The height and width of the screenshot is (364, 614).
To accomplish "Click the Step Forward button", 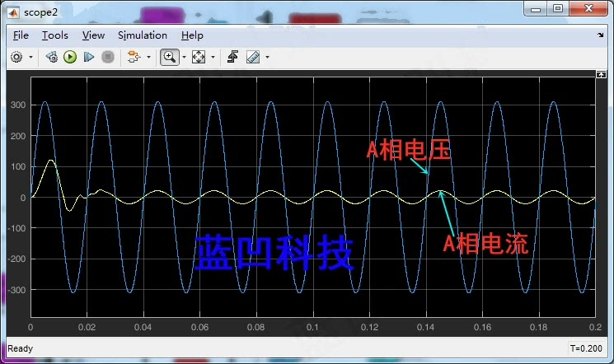I will click(x=89, y=57).
